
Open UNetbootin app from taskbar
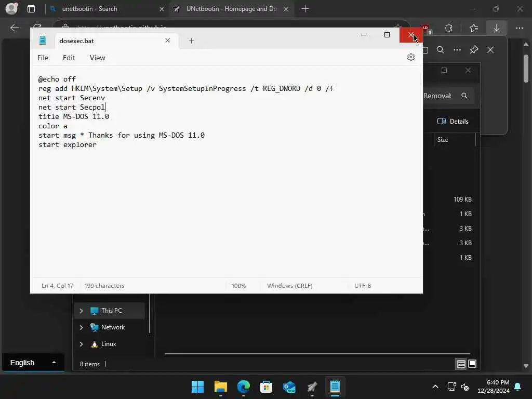click(x=312, y=387)
